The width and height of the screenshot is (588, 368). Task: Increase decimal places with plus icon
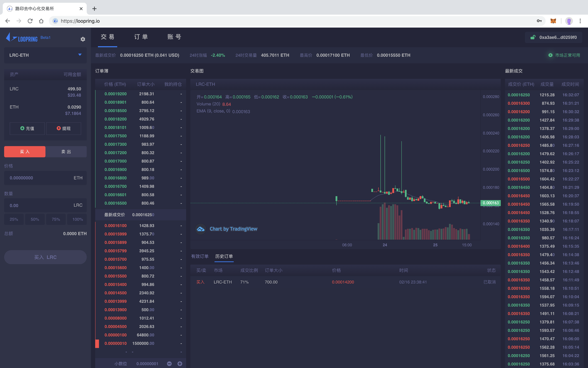(180, 364)
